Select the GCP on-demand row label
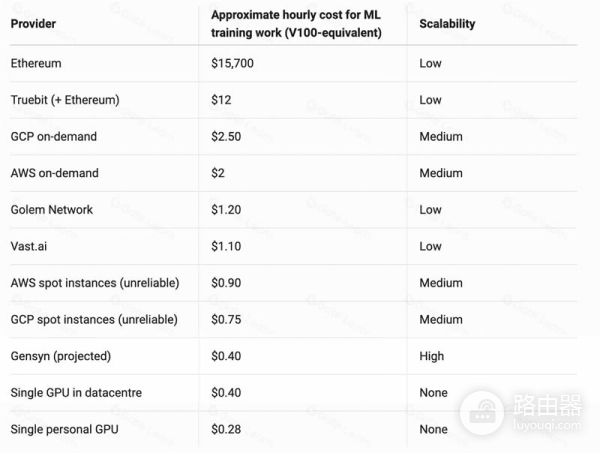The width and height of the screenshot is (600, 453). coord(53,137)
